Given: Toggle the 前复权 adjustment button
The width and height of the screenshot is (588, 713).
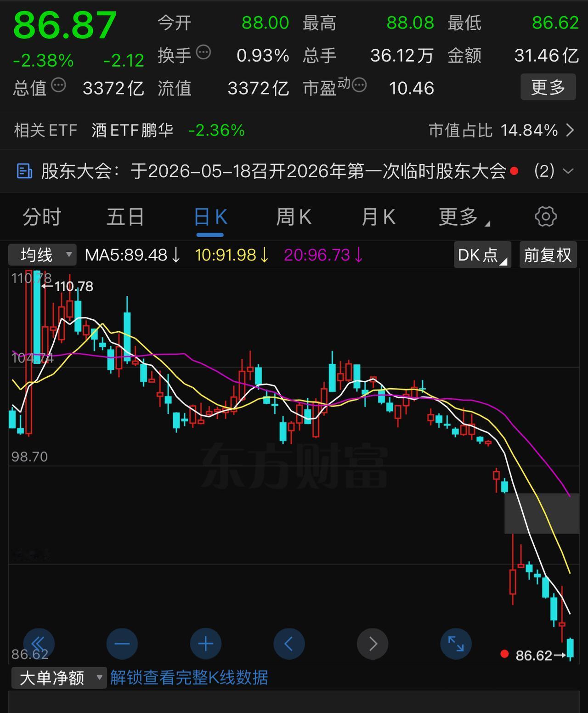Looking at the screenshot, I should pos(548,255).
